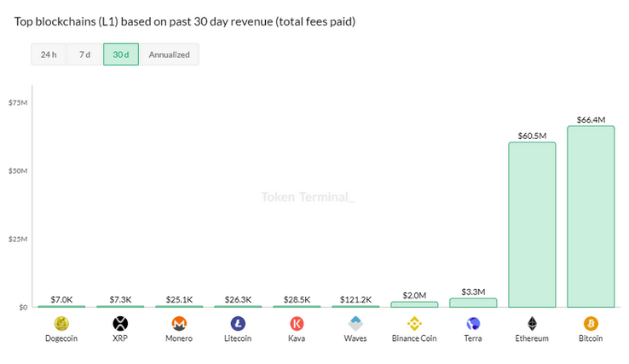Click the Token Terminal watermark
Screen dimensions: 629x364
pyautogui.click(x=307, y=197)
